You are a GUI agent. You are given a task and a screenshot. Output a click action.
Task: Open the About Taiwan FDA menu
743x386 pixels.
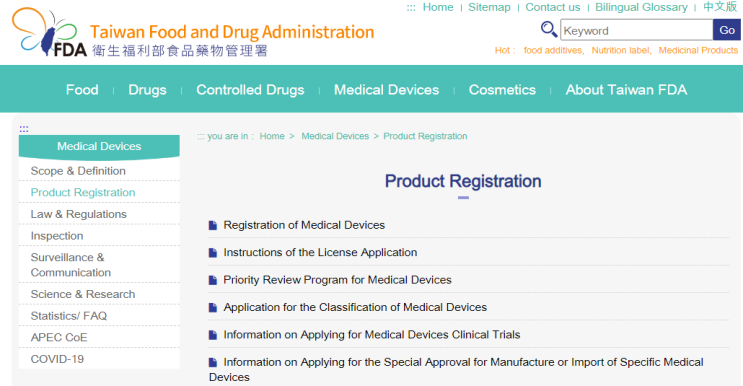[x=626, y=90]
